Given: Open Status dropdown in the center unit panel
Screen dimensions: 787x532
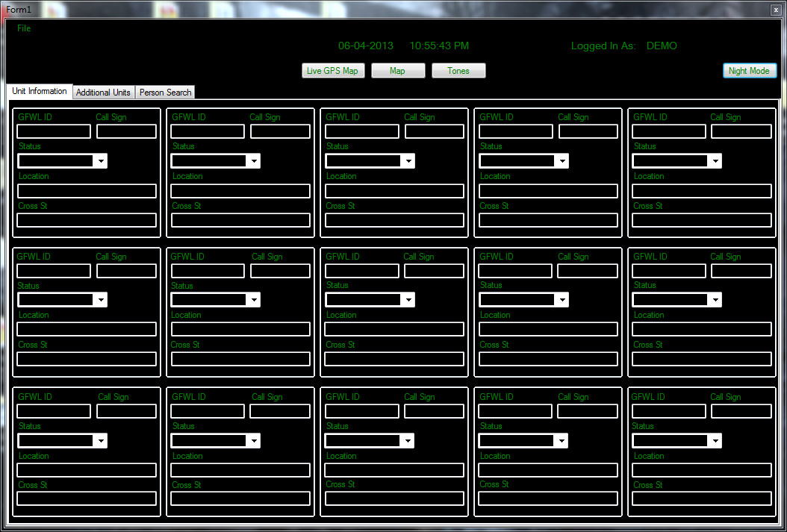Looking at the screenshot, I should (x=407, y=300).
